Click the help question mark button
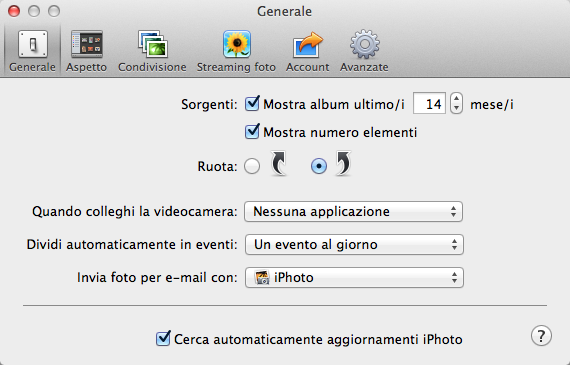The image size is (570, 365). (x=541, y=336)
